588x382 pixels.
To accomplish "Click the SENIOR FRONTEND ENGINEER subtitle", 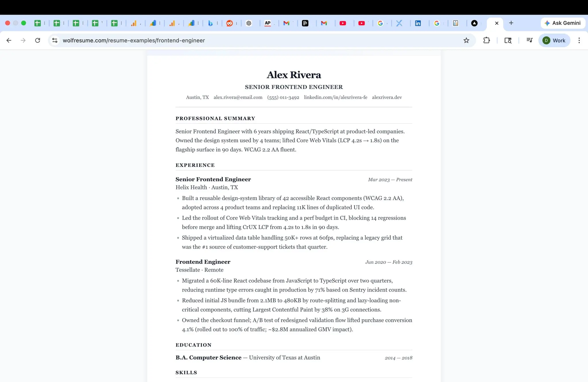I will 294,87.
